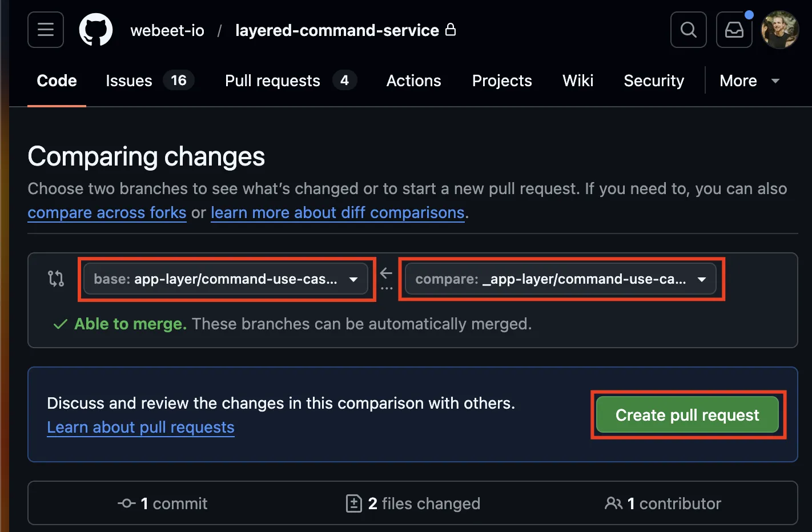The height and width of the screenshot is (532, 812).
Task: Open the base branch selector
Action: [x=226, y=279]
